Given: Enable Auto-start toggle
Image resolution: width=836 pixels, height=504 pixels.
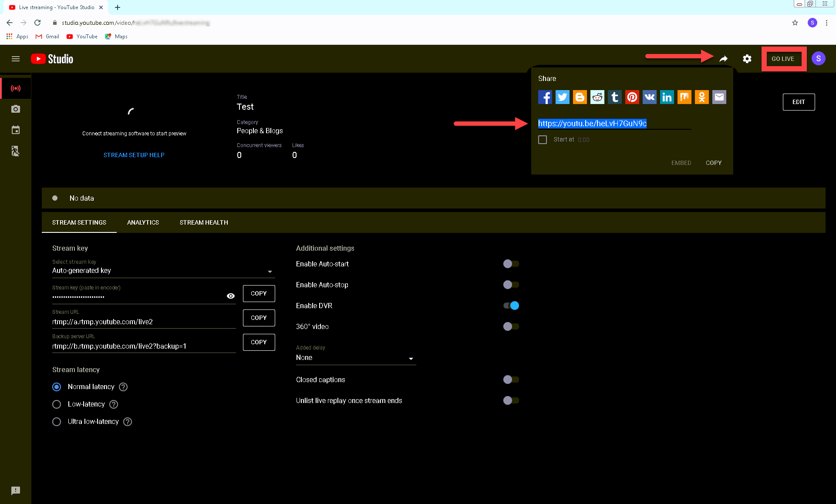Looking at the screenshot, I should 511,264.
